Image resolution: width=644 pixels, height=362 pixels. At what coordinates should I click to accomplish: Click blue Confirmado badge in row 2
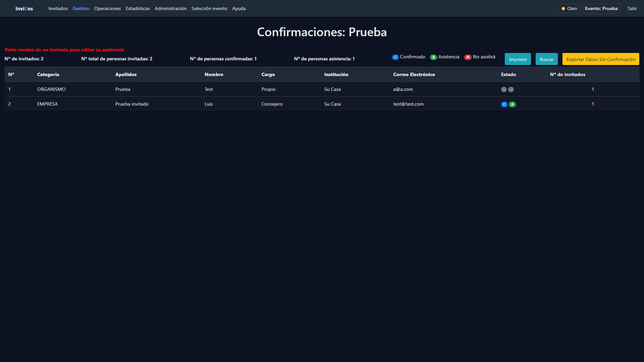click(x=504, y=104)
